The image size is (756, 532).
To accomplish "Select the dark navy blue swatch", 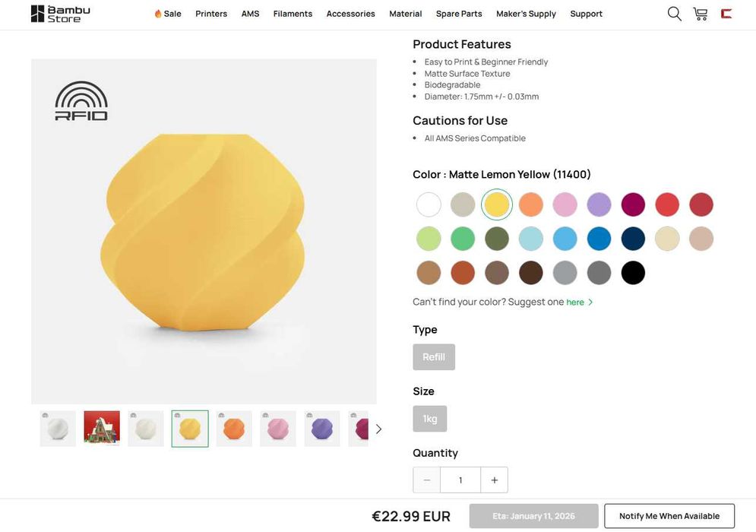I will point(633,239).
